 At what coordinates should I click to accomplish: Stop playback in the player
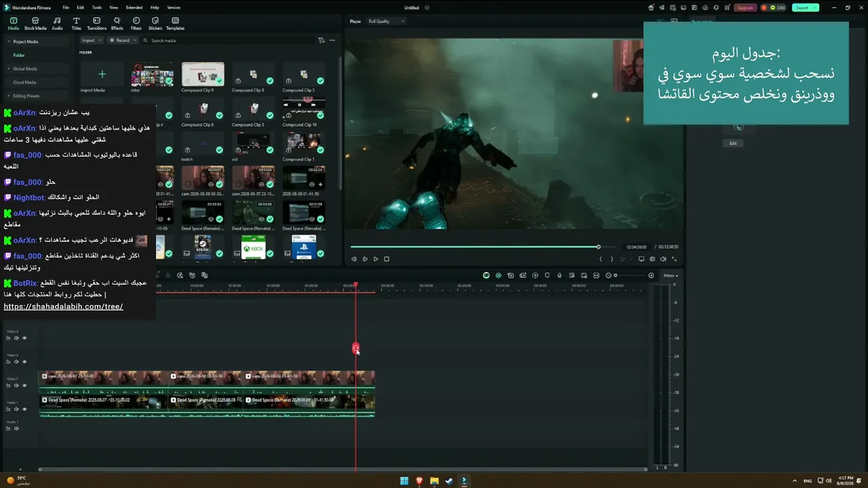[387, 259]
